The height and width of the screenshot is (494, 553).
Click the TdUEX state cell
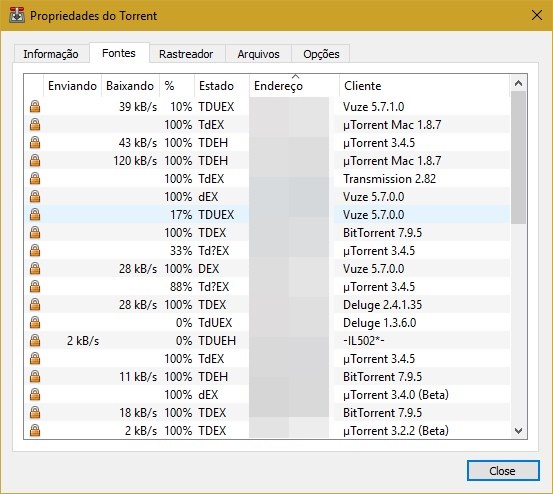[215, 322]
